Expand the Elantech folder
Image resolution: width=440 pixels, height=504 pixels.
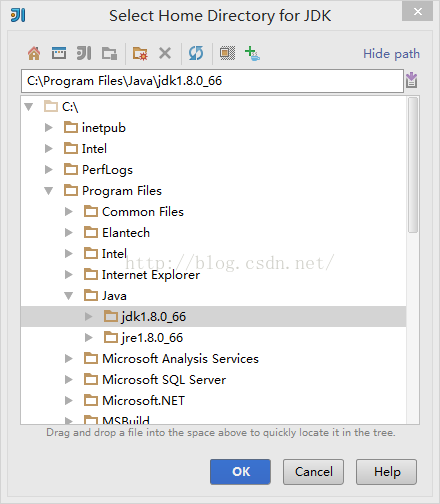[69, 232]
